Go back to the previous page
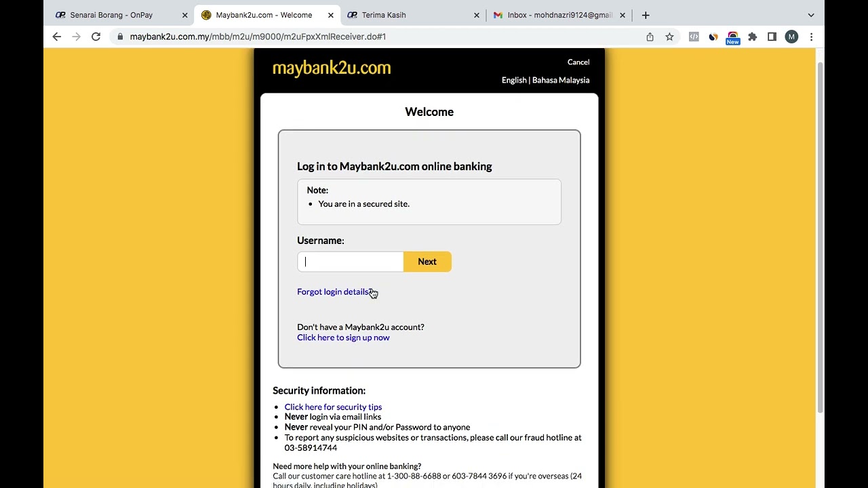Image resolution: width=868 pixels, height=488 pixels. [57, 37]
